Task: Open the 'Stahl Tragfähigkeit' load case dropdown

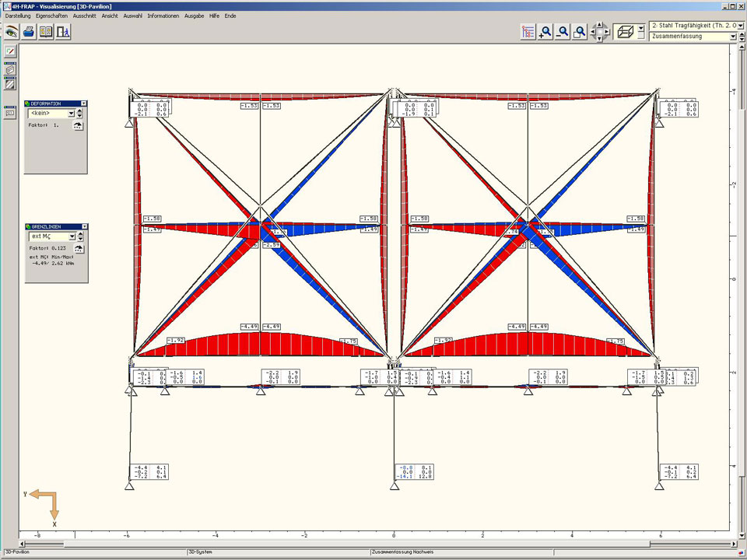Action: [x=732, y=26]
